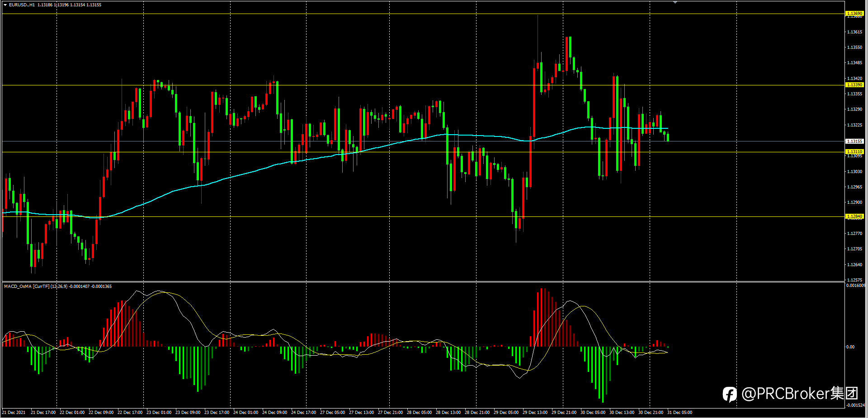
Task: Click price scale value 1.12640
Action: (x=854, y=265)
